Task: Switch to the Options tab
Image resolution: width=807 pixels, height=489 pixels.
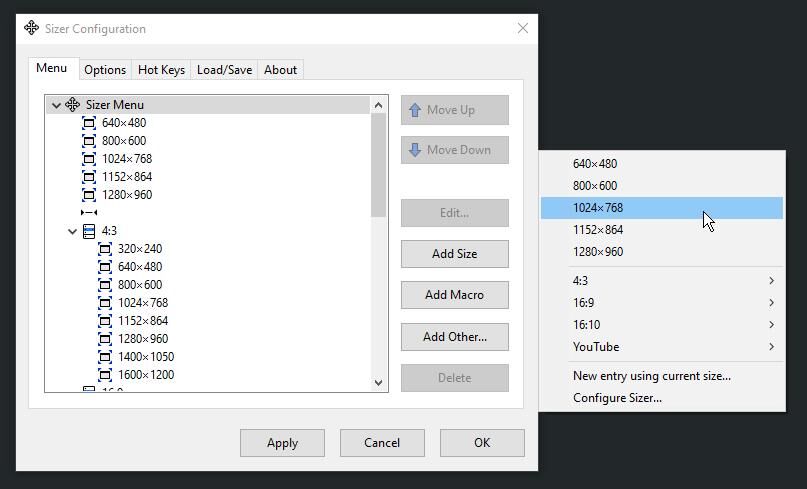Action: pos(105,70)
